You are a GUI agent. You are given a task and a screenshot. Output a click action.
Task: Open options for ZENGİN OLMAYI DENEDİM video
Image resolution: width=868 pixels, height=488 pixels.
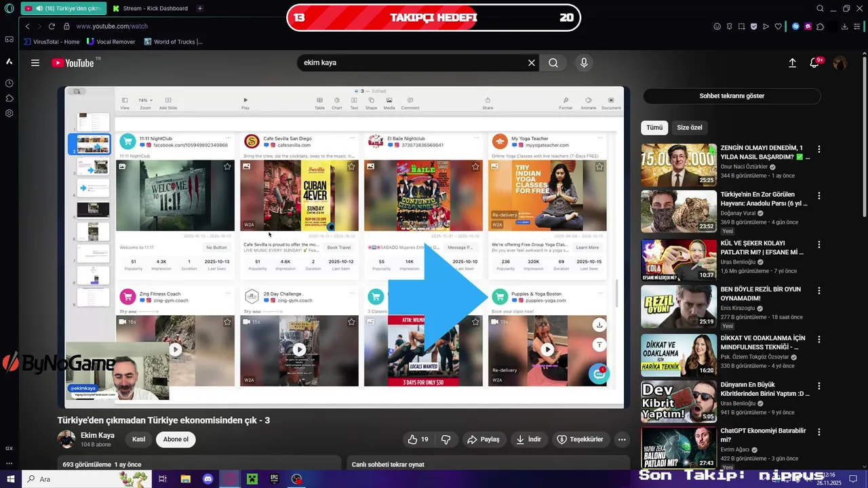click(x=819, y=149)
